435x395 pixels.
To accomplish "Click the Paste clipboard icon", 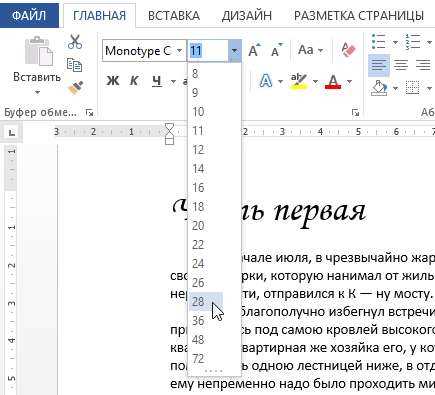I will click(x=39, y=51).
